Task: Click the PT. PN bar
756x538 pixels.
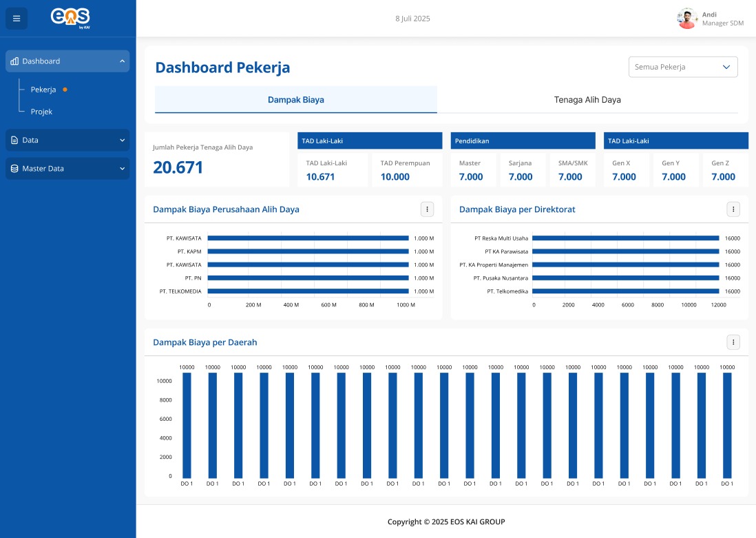Action: 308,278
